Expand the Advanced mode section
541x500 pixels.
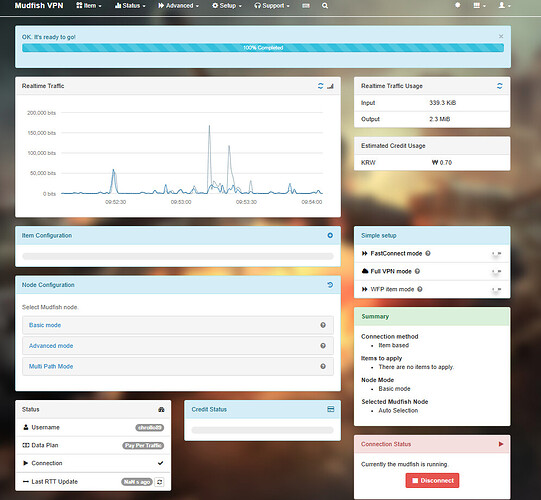(x=178, y=346)
